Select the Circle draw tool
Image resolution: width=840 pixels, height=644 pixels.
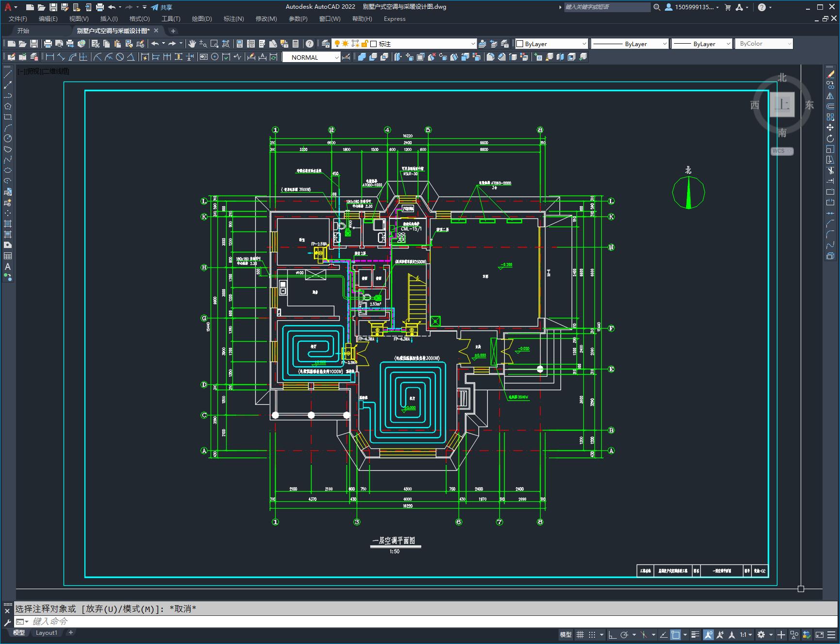[8, 138]
